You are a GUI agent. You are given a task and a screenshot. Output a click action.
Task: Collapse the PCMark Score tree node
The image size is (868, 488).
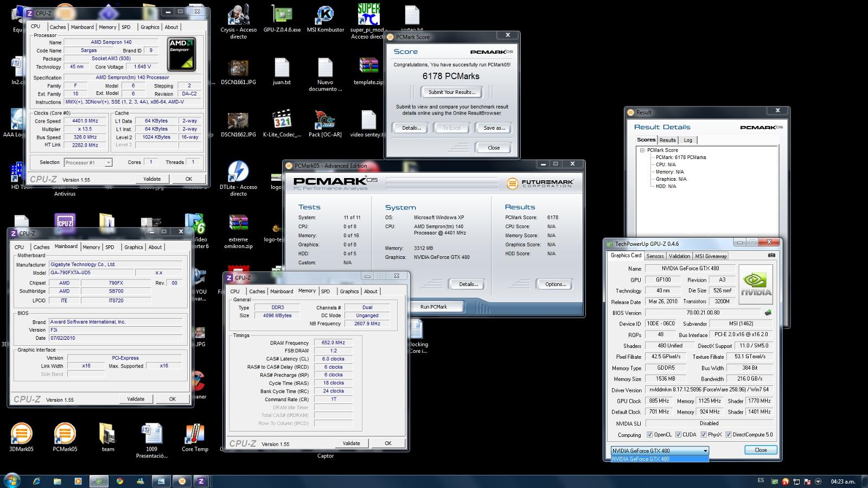pyautogui.click(x=642, y=150)
